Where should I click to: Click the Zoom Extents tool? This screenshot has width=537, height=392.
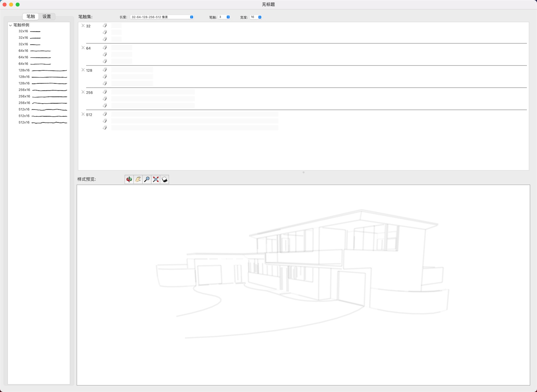coord(156,179)
